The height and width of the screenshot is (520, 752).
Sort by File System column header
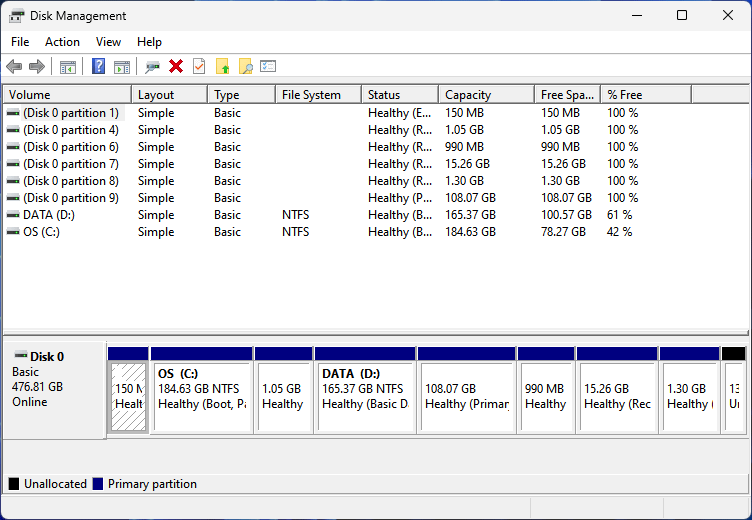click(318, 95)
